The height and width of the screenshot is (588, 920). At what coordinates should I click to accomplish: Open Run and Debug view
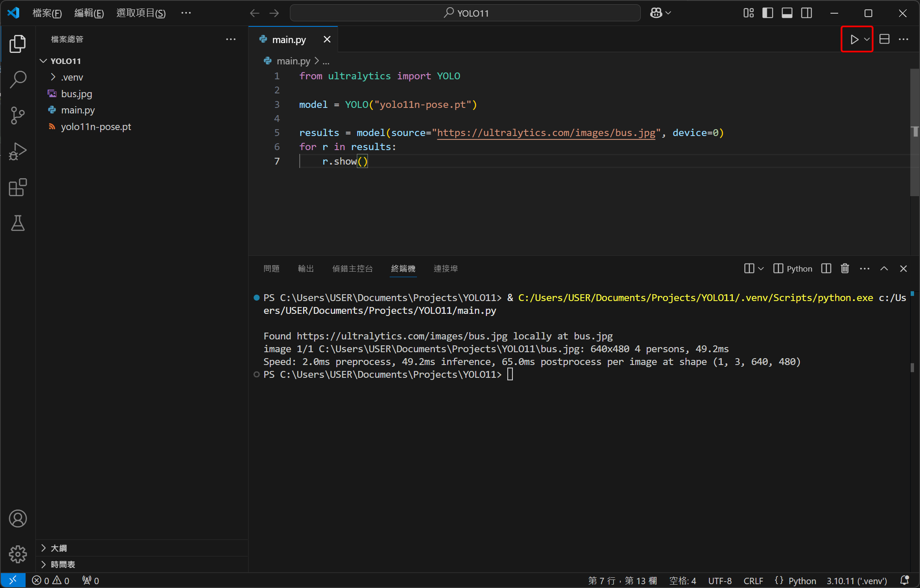[x=17, y=151]
